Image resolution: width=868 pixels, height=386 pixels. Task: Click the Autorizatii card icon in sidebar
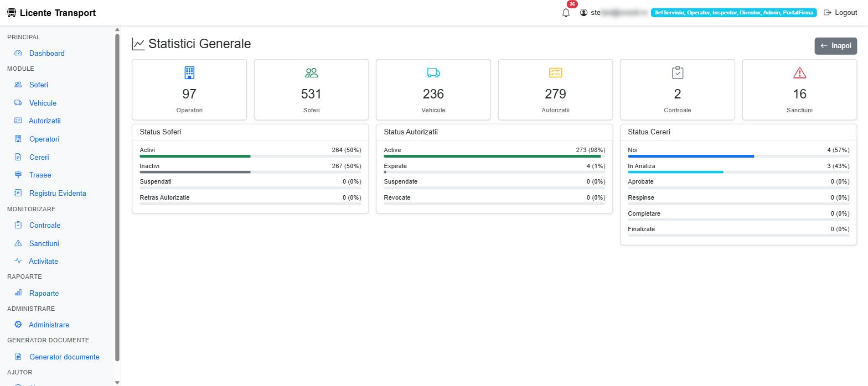click(18, 121)
